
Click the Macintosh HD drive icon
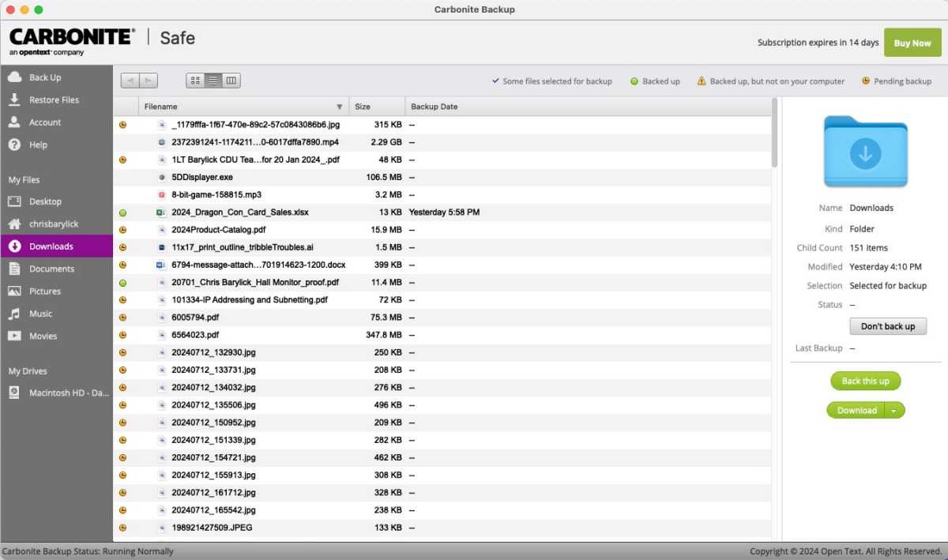click(x=14, y=393)
